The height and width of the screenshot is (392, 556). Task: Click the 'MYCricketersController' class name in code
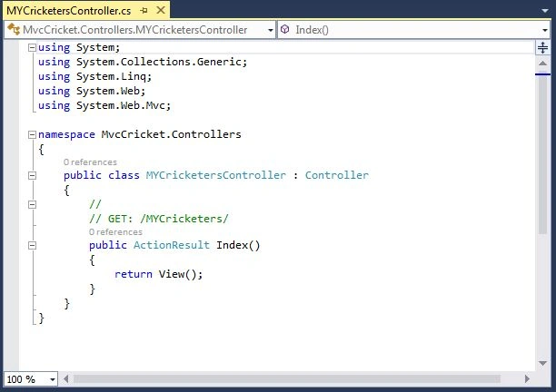click(x=216, y=175)
